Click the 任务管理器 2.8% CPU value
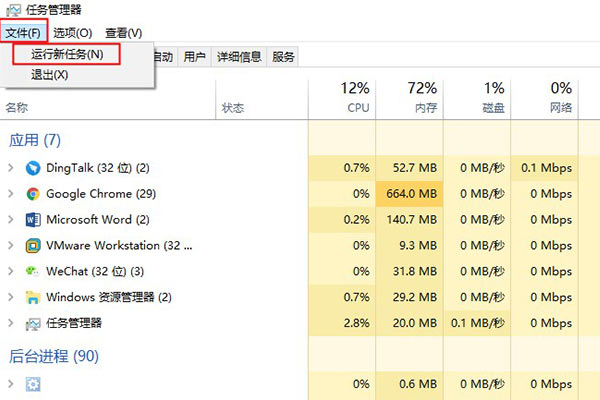 [357, 323]
